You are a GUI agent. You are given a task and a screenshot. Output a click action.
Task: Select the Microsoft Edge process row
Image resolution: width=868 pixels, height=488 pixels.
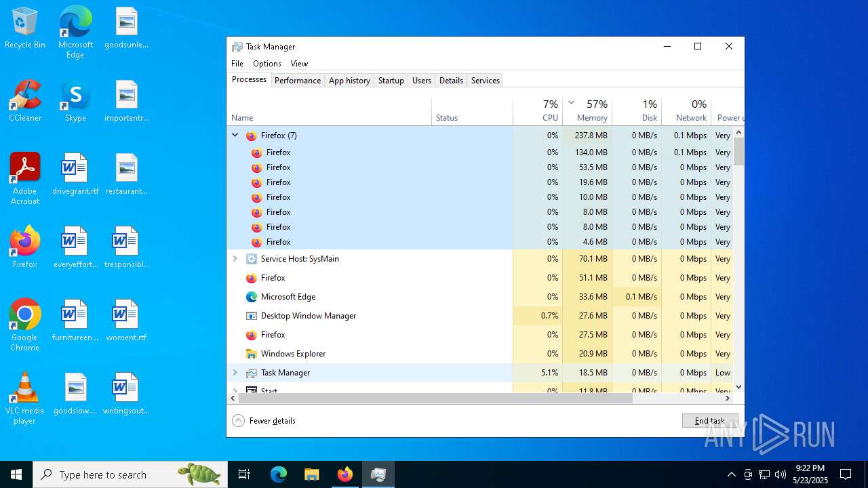pyautogui.click(x=480, y=297)
